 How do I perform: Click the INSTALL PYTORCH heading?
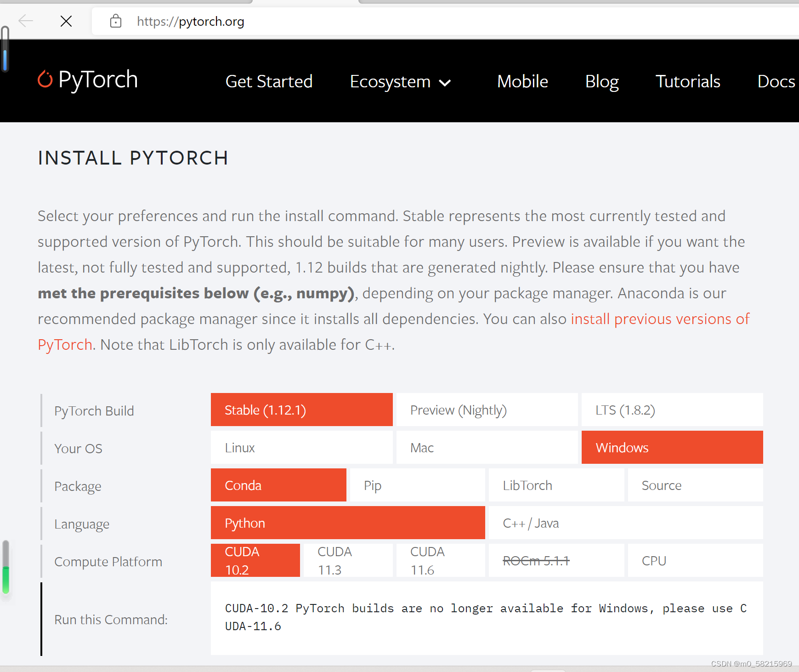(133, 158)
